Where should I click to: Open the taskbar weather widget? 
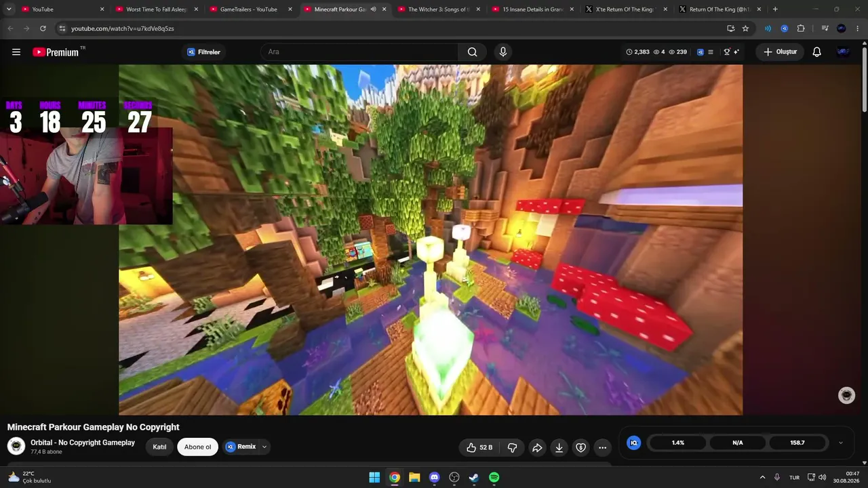click(30, 477)
